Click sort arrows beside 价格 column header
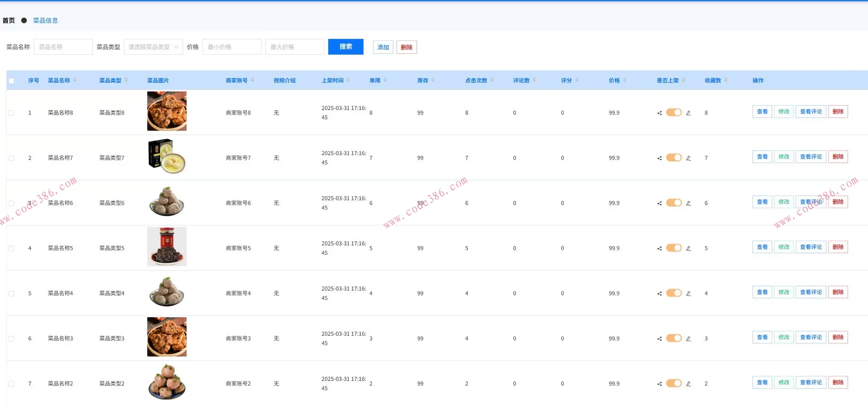Viewport: 868px width, 404px height. click(x=625, y=80)
